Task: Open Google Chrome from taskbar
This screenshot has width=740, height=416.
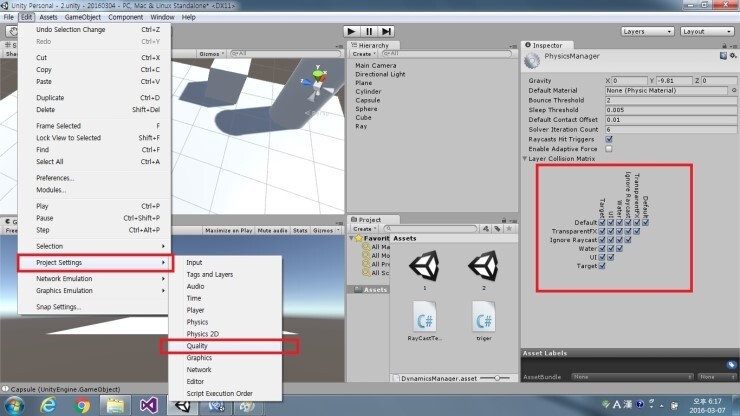Action: point(82,405)
